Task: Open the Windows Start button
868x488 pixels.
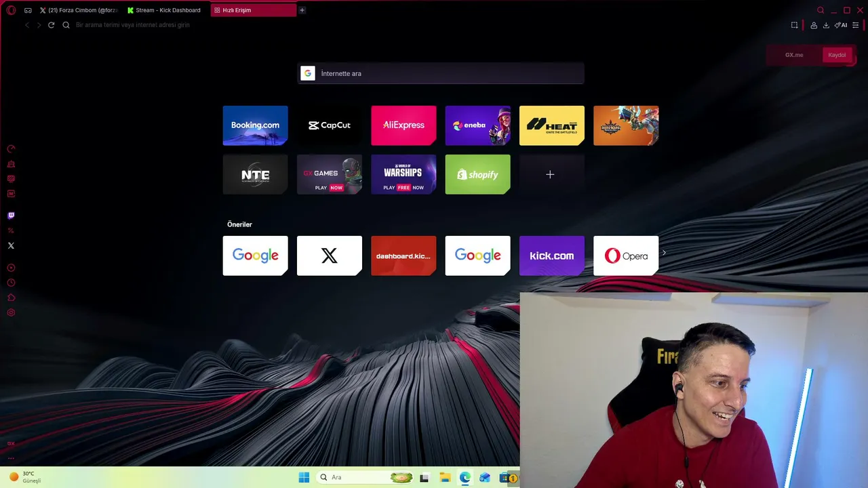Action: pyautogui.click(x=304, y=477)
